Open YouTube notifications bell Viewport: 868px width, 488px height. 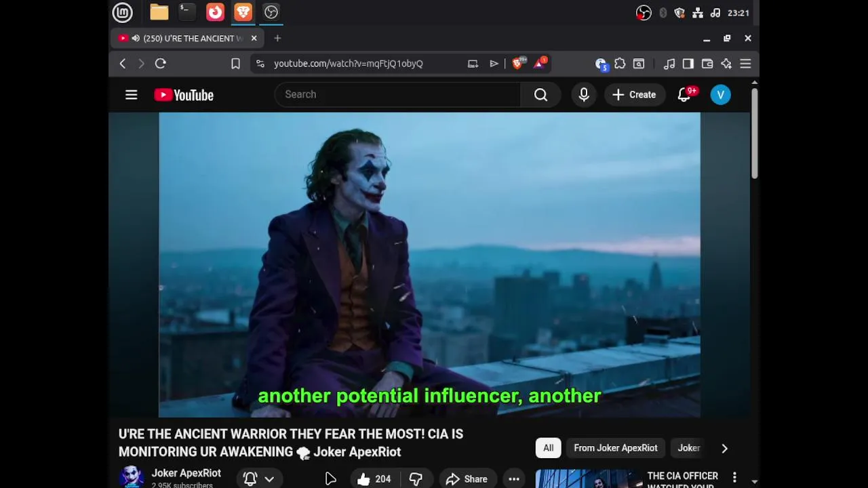click(x=685, y=95)
